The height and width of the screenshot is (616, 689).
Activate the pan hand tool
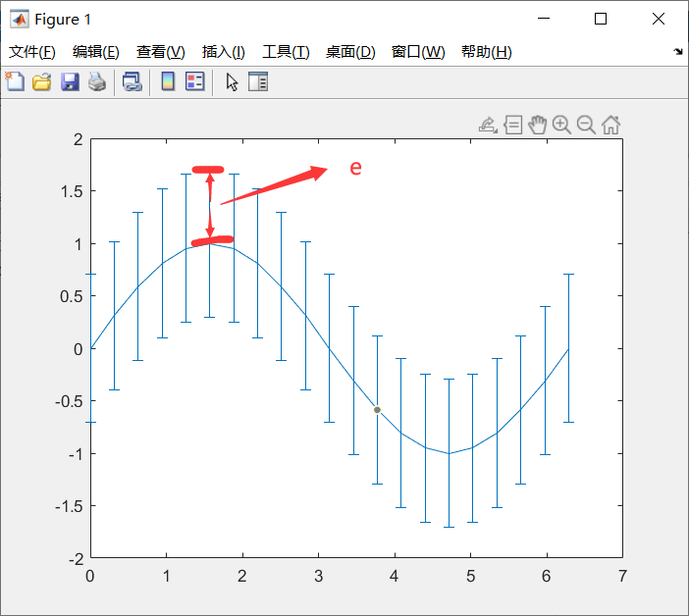click(538, 126)
